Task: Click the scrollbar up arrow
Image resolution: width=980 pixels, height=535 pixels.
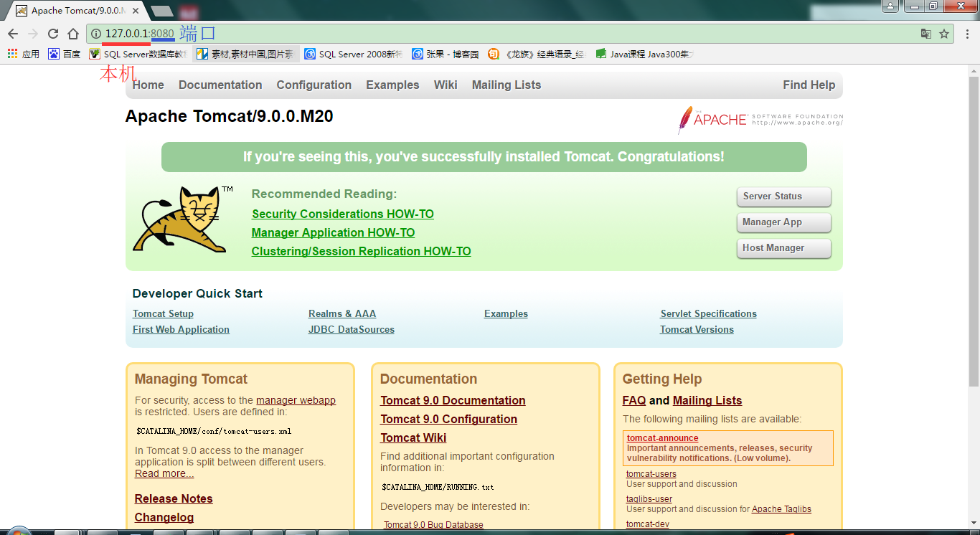Action: tap(974, 70)
